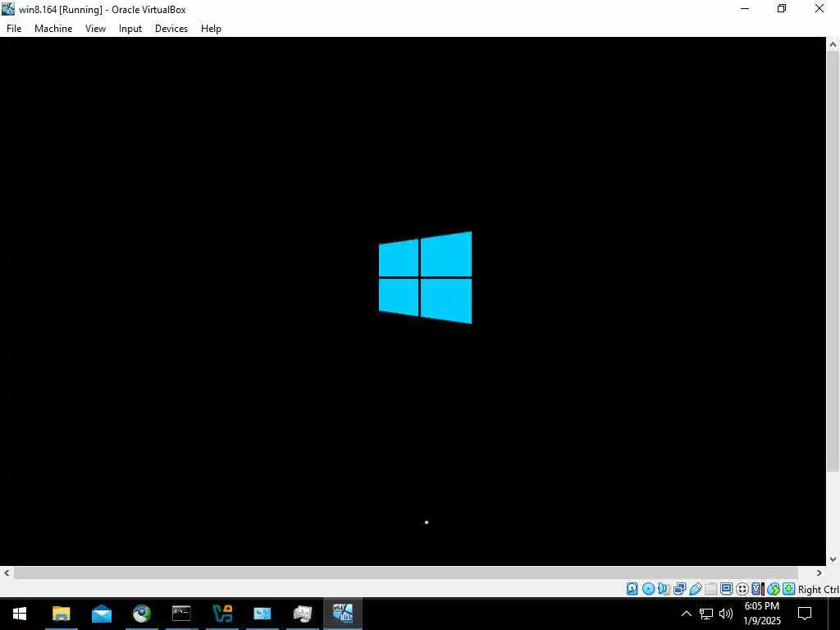Open the Input menu
Screen dimensions: 840x630
[130, 29]
